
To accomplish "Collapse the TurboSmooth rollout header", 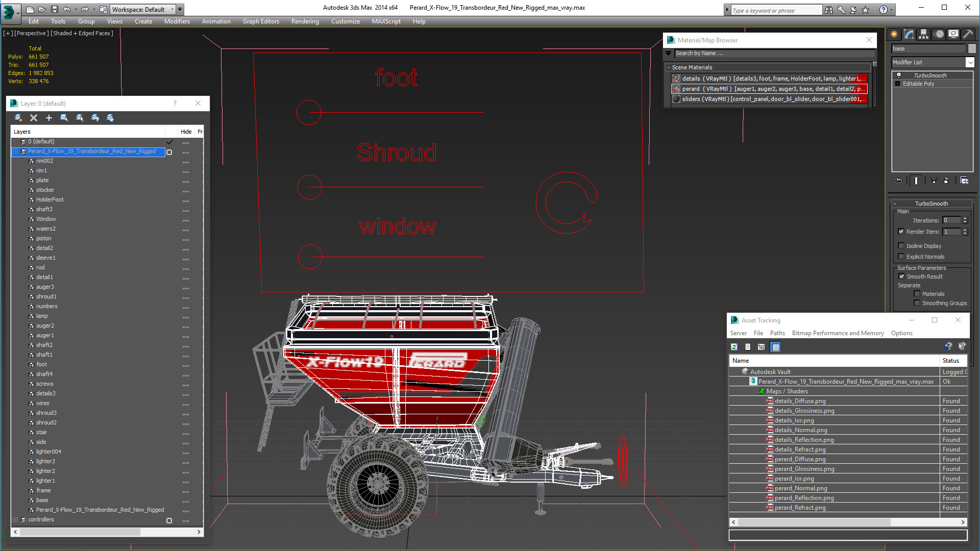I will [931, 204].
